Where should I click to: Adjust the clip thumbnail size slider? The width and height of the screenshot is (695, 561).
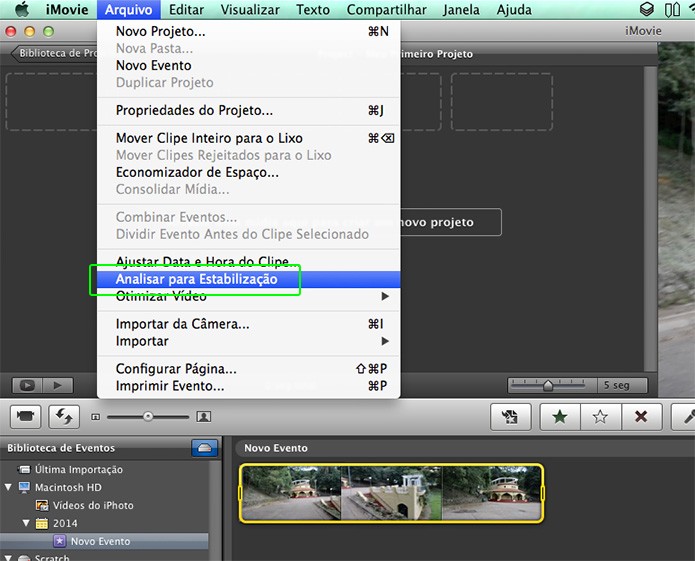click(x=148, y=417)
